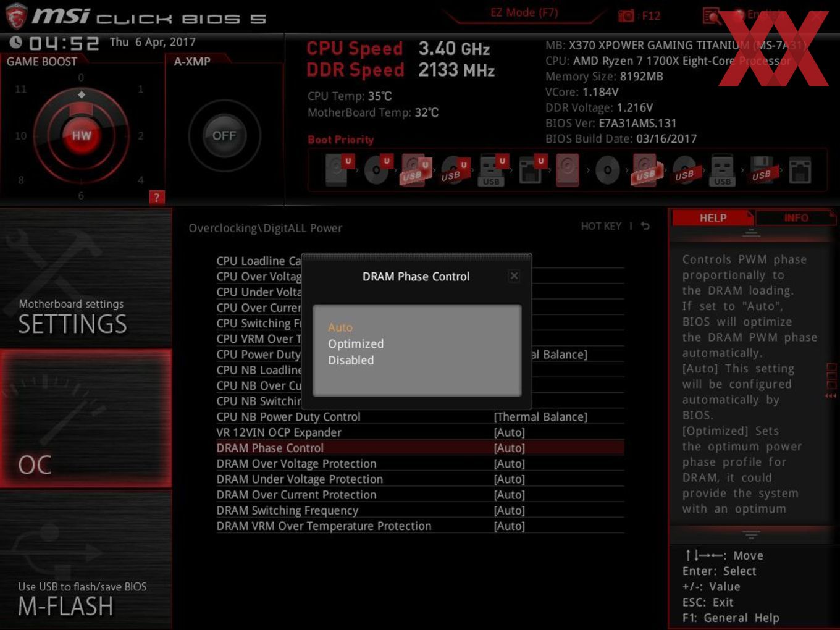
Task: Open the red question mark help icon
Action: (x=156, y=198)
